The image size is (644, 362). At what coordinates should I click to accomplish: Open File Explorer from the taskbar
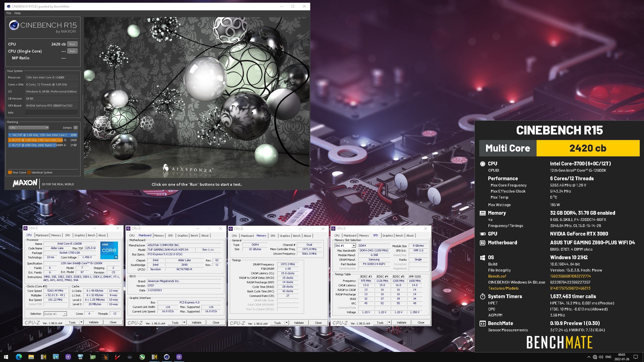[31, 357]
